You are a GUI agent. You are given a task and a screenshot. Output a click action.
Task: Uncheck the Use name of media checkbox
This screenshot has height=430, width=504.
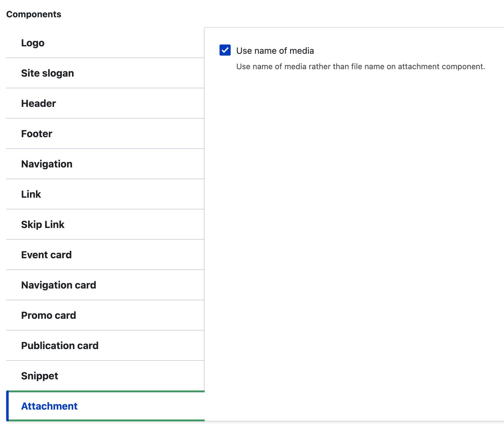pos(225,50)
